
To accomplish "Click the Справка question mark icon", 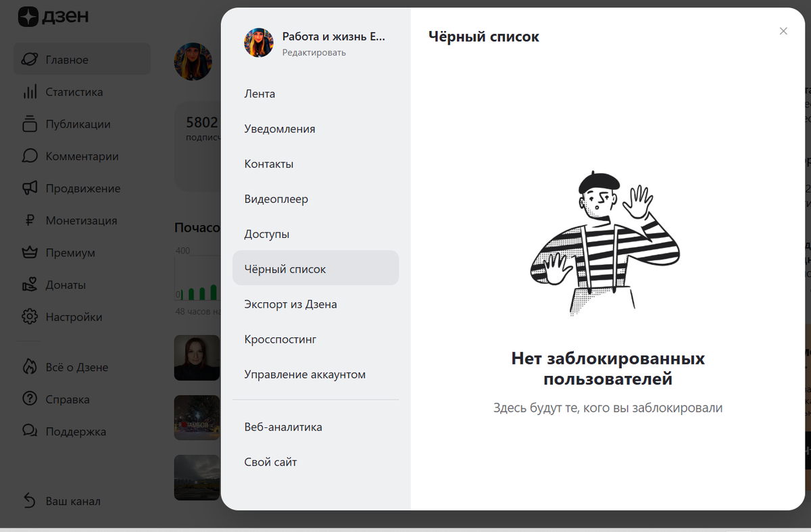I will 29,399.
